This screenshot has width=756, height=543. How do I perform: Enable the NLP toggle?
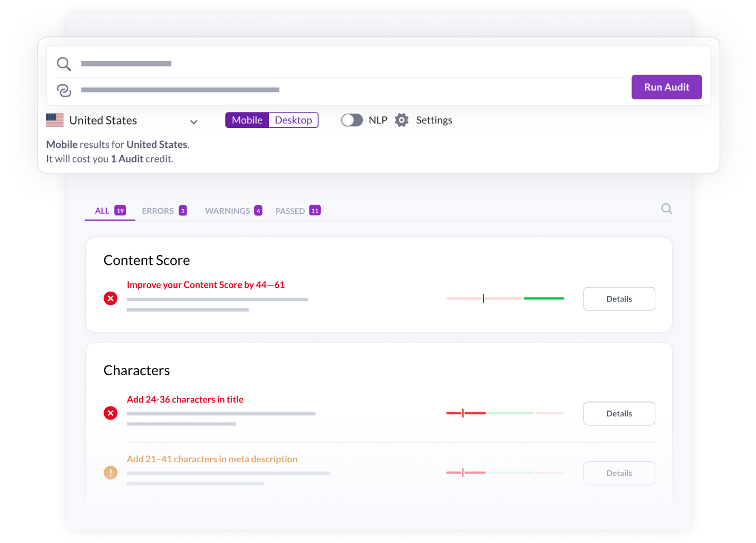click(352, 120)
